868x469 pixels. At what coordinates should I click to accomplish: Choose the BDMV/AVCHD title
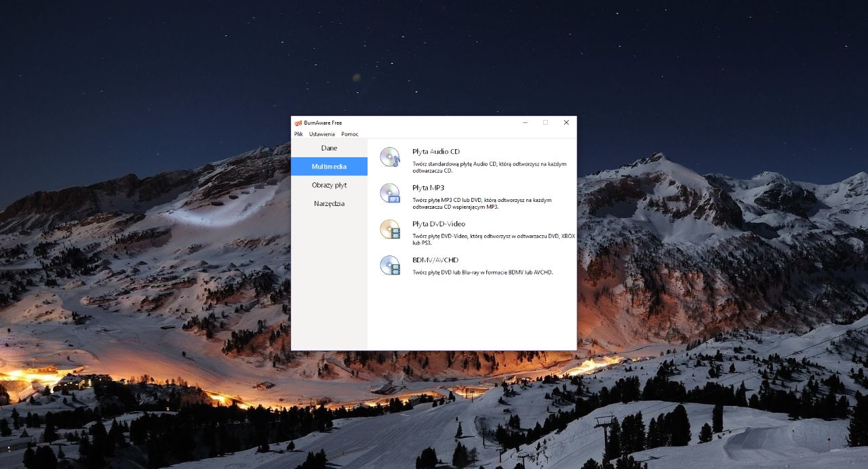(435, 260)
